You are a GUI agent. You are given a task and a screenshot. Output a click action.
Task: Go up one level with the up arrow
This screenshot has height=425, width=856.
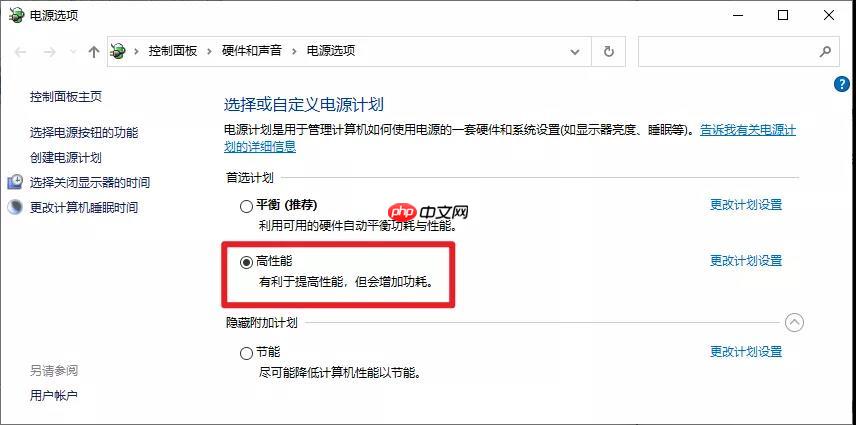click(x=94, y=52)
